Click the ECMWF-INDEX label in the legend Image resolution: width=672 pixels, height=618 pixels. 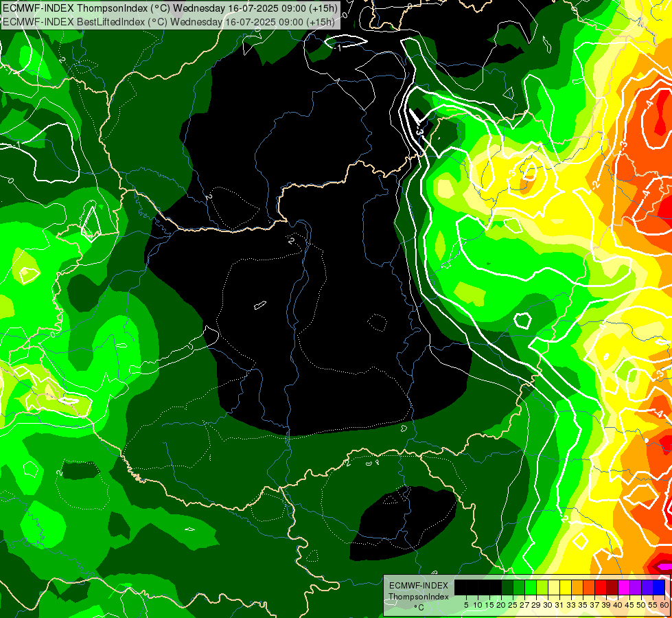click(x=419, y=586)
